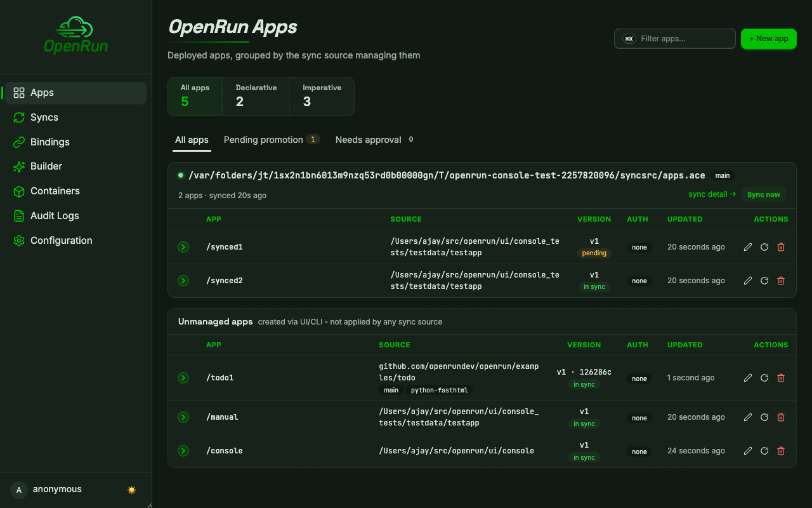Switch to the Pending promotion tab

click(x=272, y=140)
